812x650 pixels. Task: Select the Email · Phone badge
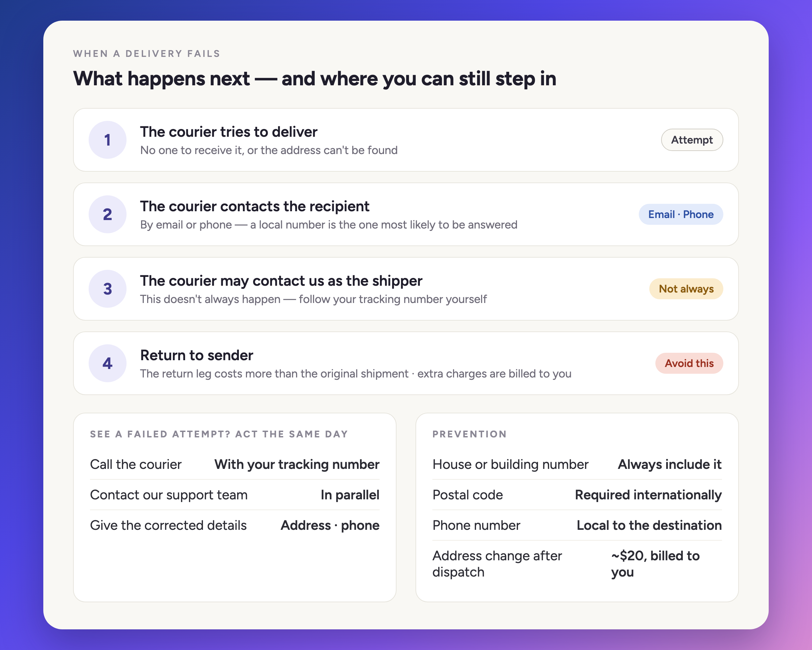click(x=681, y=214)
